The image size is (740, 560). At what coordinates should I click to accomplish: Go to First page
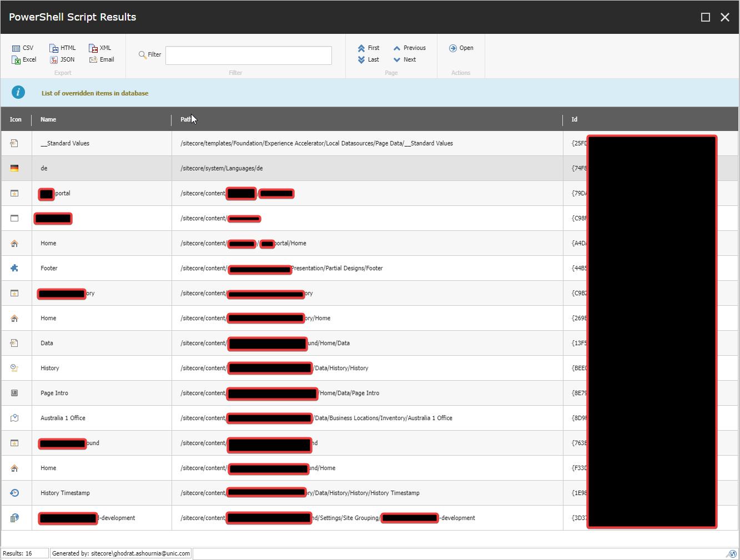tap(369, 48)
